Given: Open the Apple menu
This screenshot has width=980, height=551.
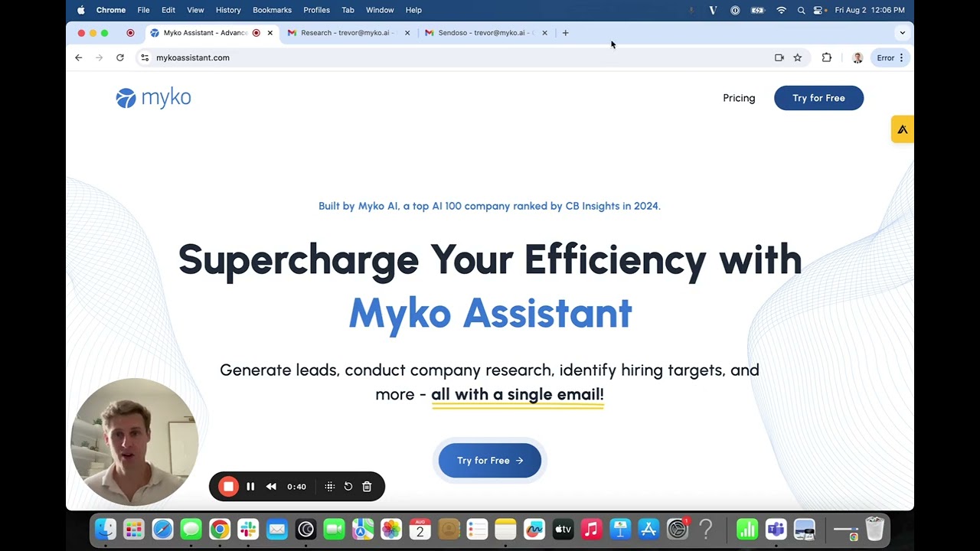Looking at the screenshot, I should [x=80, y=10].
